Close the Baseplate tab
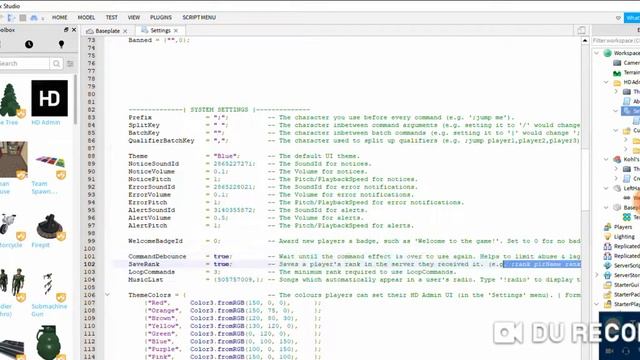 pyautogui.click(x=125, y=31)
